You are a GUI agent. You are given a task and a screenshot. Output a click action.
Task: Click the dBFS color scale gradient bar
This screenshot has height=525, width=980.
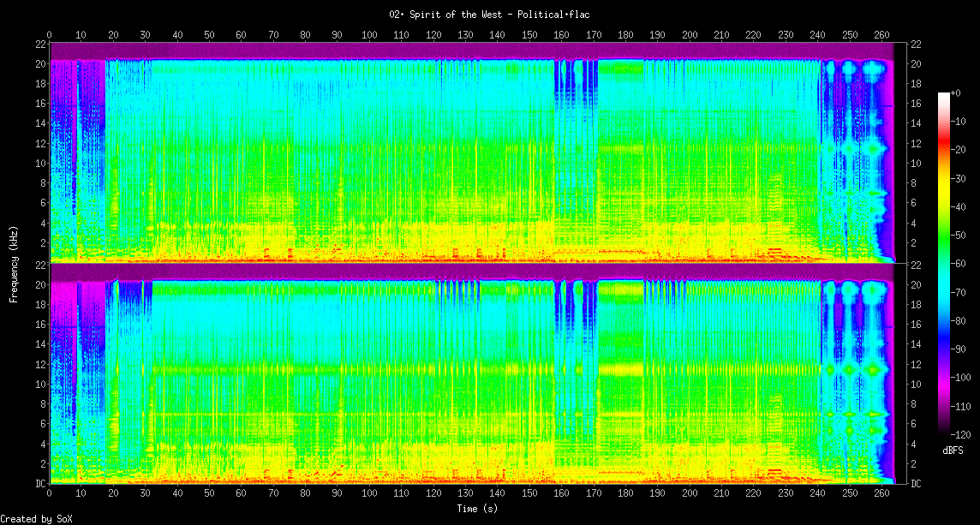(943, 264)
